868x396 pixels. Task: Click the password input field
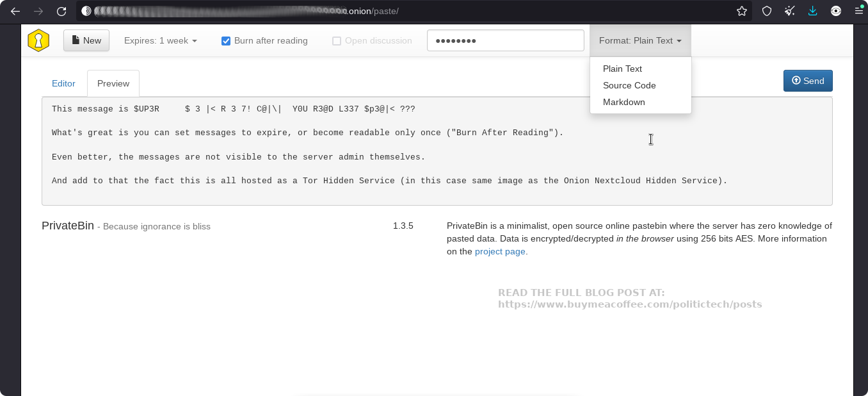tap(505, 40)
